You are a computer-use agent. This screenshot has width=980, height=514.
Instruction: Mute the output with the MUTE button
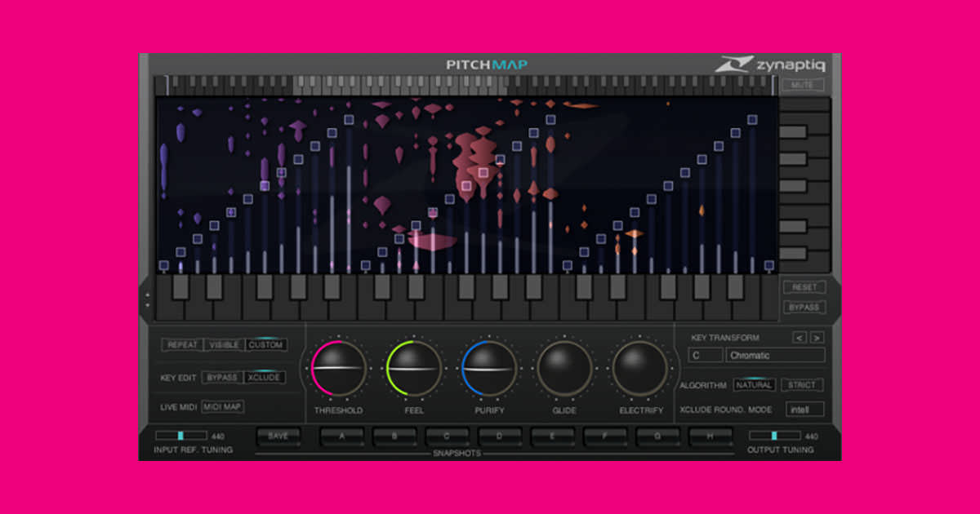(x=803, y=85)
